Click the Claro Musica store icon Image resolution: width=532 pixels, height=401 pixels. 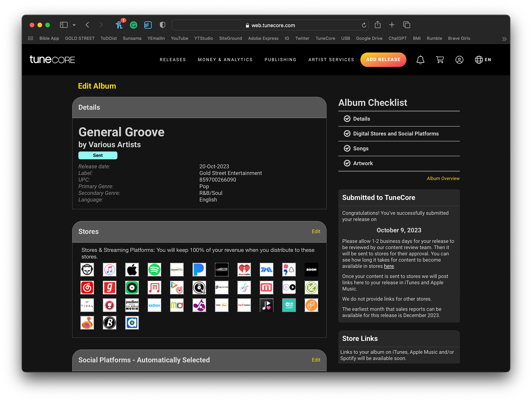[x=244, y=305]
